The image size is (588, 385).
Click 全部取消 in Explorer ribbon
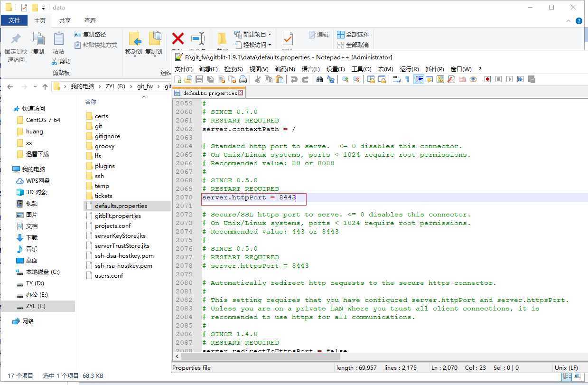(x=353, y=45)
